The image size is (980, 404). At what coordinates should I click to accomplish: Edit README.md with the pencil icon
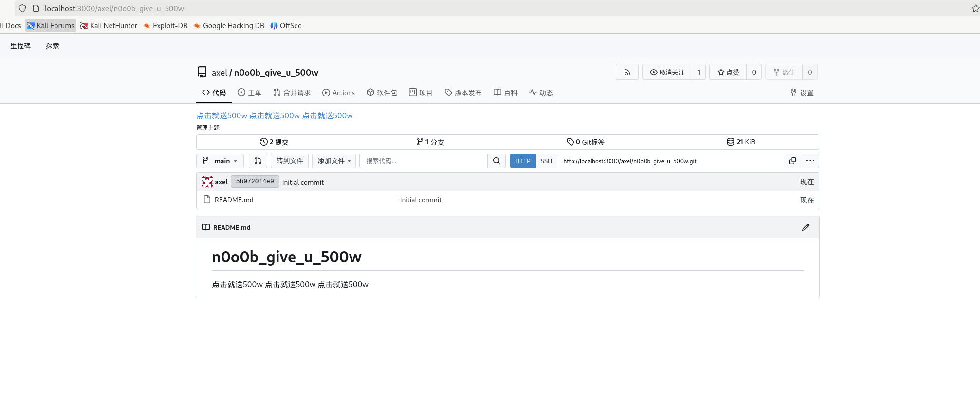tap(806, 227)
